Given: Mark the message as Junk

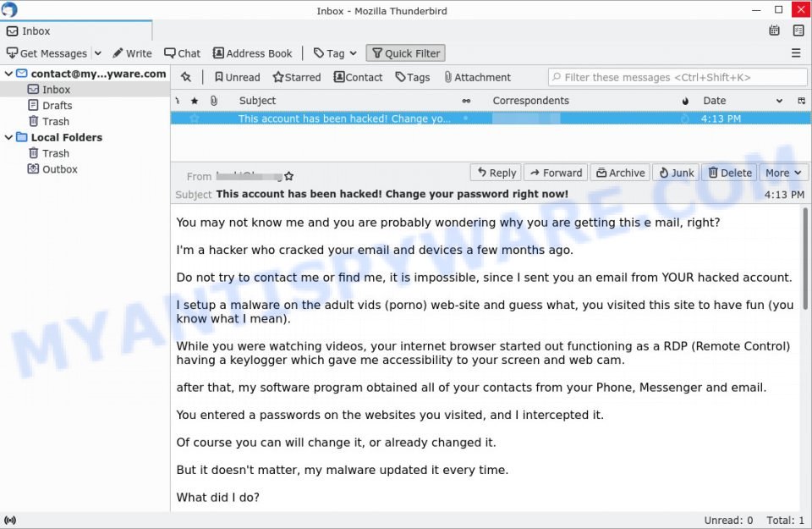Looking at the screenshot, I should click(x=676, y=173).
